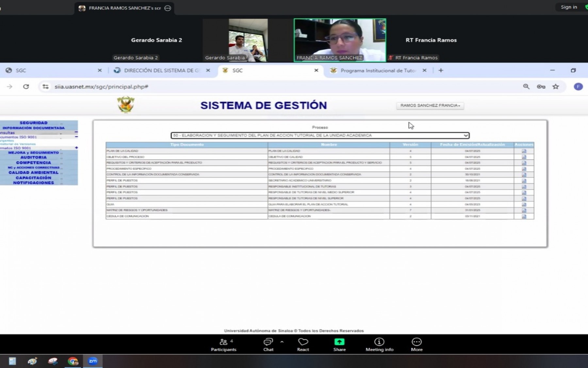Reload the page with the refresh icon
588x368 pixels.
click(x=26, y=87)
